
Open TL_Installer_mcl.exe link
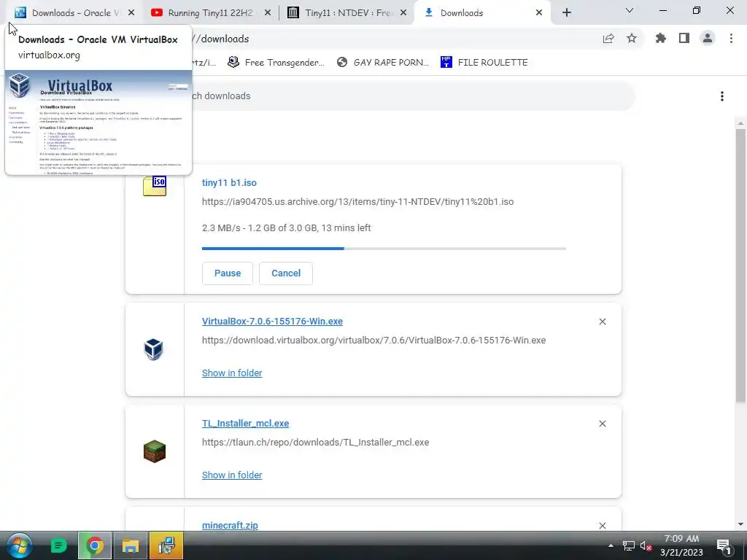click(x=245, y=424)
